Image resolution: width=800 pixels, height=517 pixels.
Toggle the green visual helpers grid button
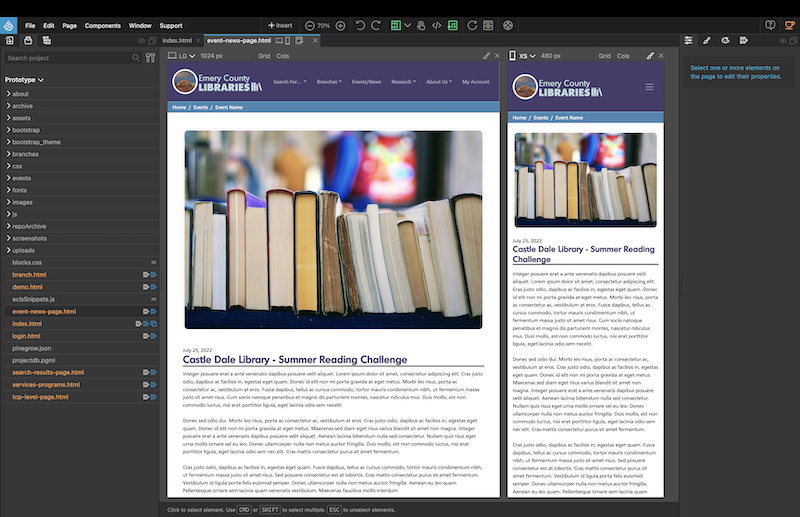[398, 25]
